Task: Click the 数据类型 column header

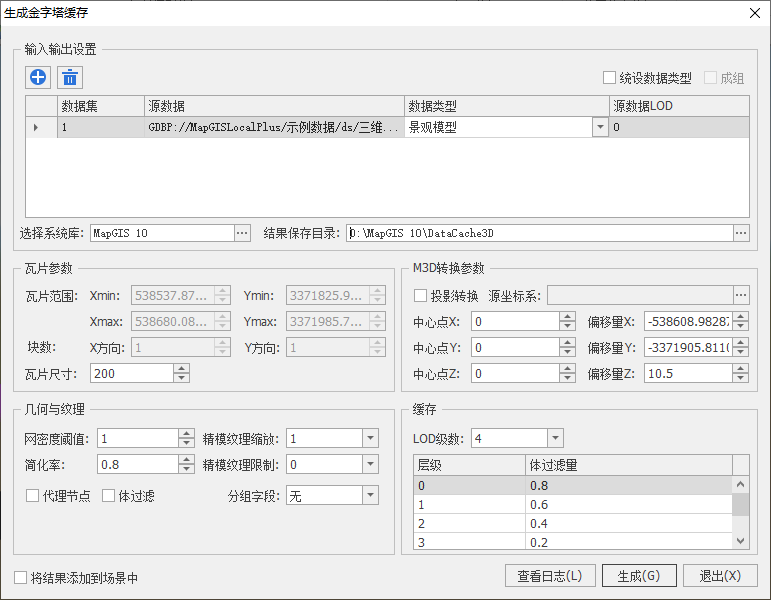Action: point(506,105)
